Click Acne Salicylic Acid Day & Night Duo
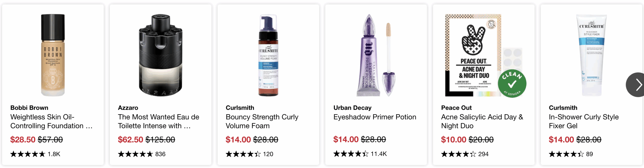 click(482, 121)
